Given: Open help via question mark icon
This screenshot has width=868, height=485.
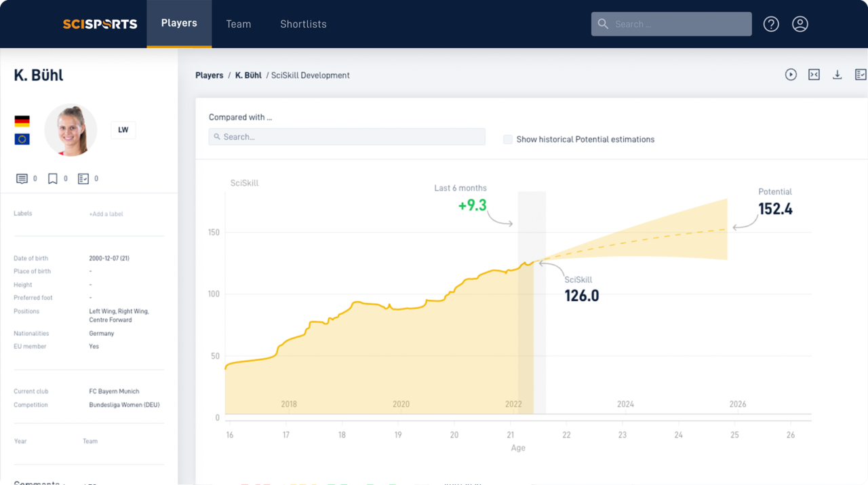Looking at the screenshot, I should [771, 24].
